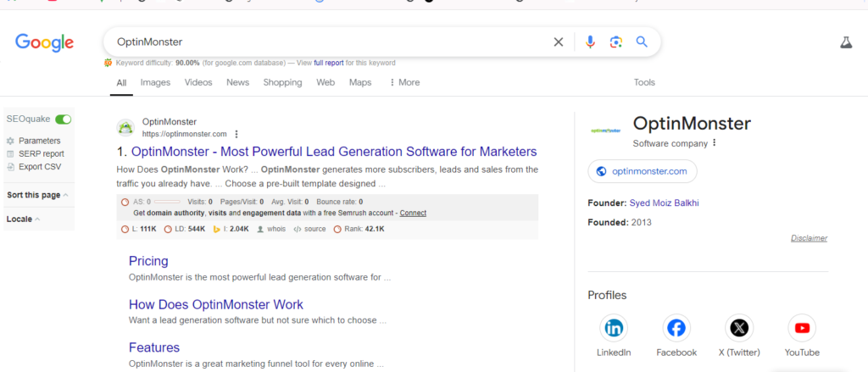Image resolution: width=868 pixels, height=372 pixels.
Task: Switch to Shopping tab
Action: coord(282,82)
